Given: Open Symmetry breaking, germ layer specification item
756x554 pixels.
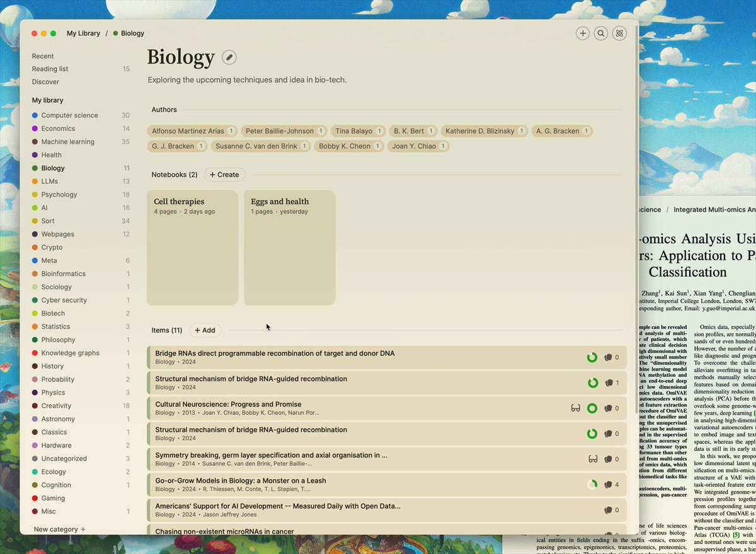Looking at the screenshot, I should [387, 459].
